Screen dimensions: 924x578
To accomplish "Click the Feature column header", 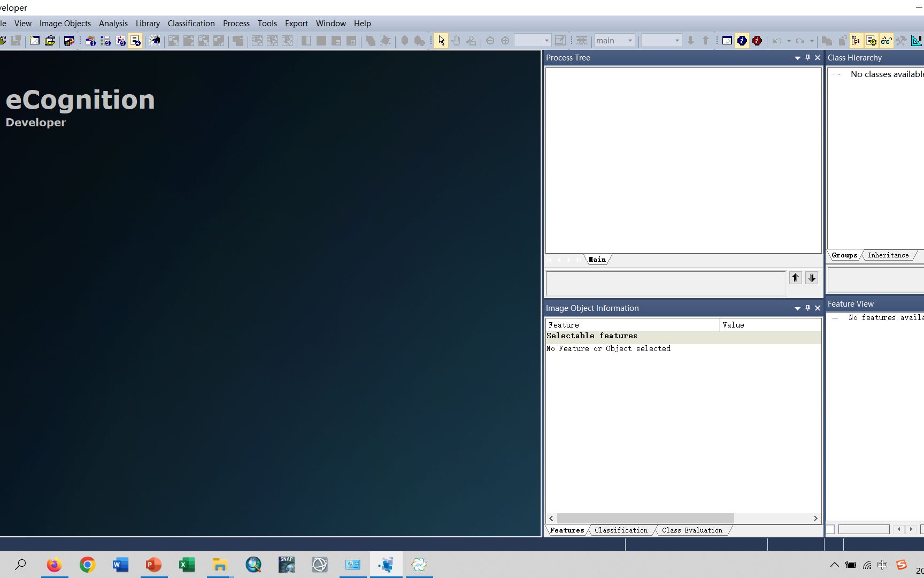I will click(632, 325).
